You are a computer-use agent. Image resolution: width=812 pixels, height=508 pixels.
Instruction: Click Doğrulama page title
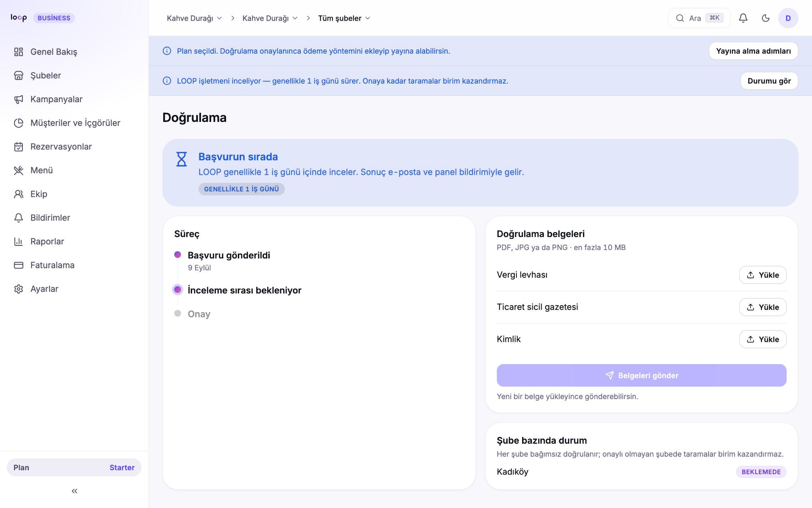click(194, 117)
